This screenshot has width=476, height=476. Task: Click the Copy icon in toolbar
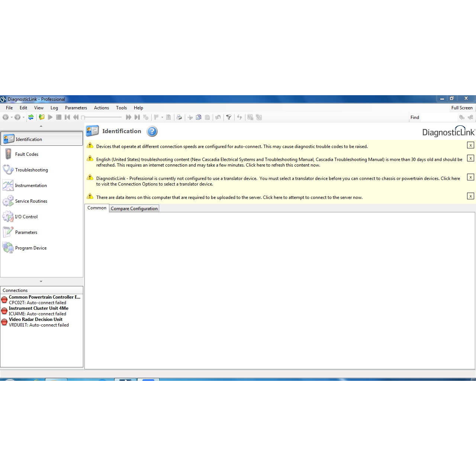point(199,117)
